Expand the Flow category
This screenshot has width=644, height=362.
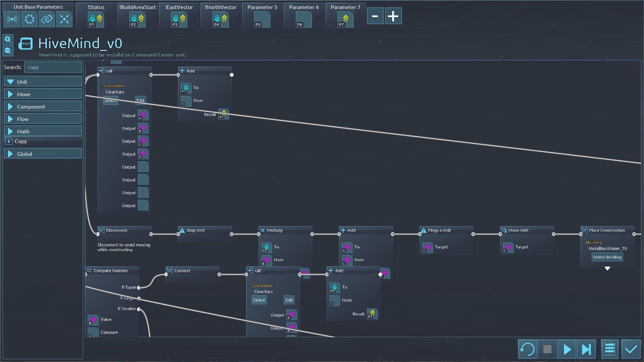[x=43, y=119]
